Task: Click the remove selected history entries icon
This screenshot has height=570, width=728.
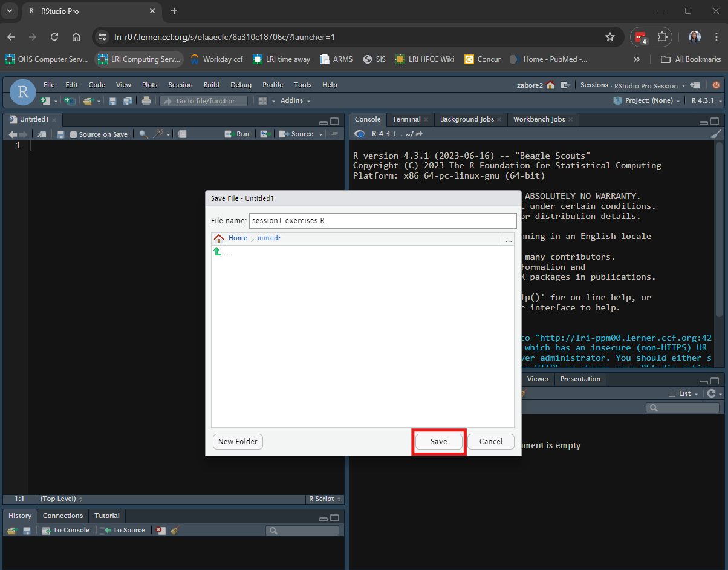Action: click(x=160, y=531)
